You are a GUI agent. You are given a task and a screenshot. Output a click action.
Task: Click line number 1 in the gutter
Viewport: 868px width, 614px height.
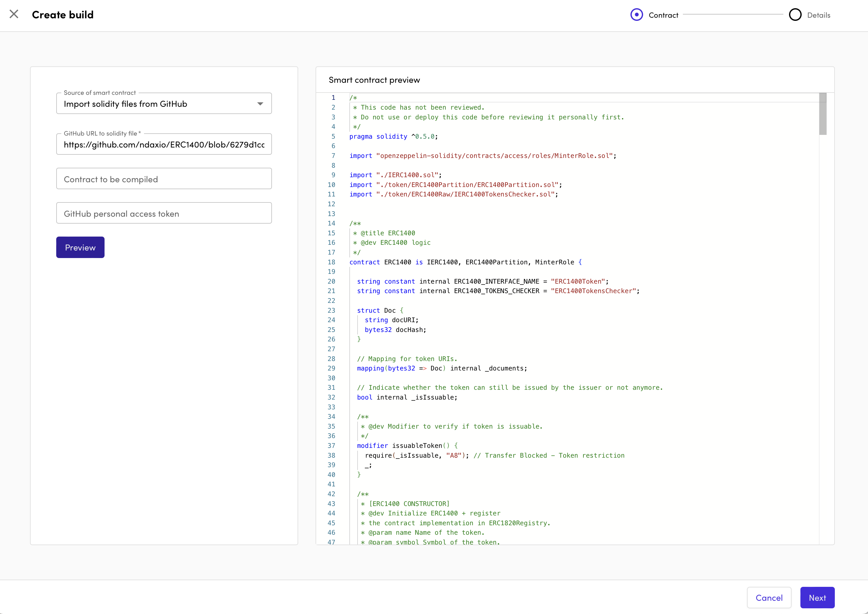pos(333,98)
